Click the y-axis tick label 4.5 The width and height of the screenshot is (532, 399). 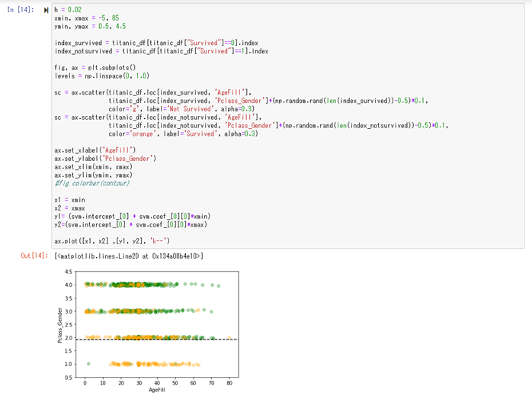[69, 272]
